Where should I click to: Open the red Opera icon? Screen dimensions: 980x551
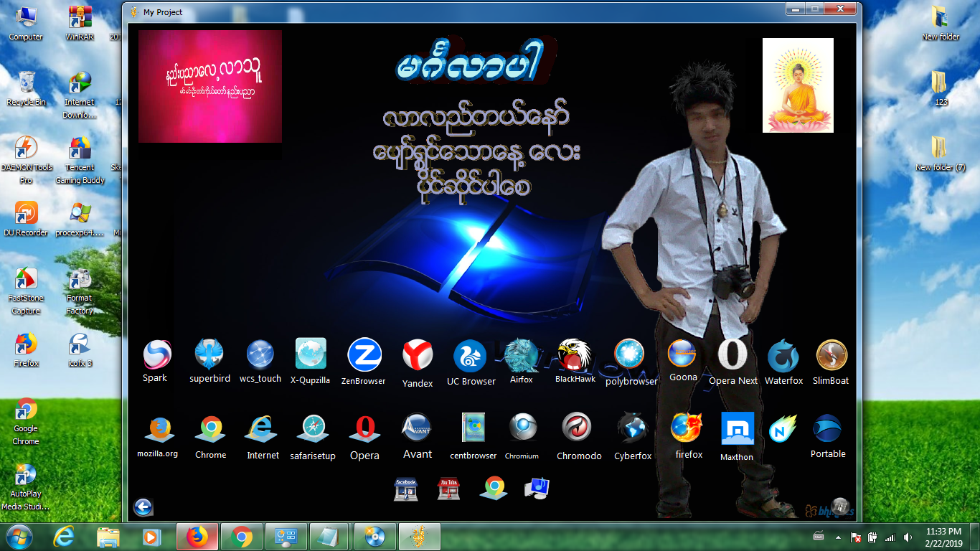click(x=364, y=429)
